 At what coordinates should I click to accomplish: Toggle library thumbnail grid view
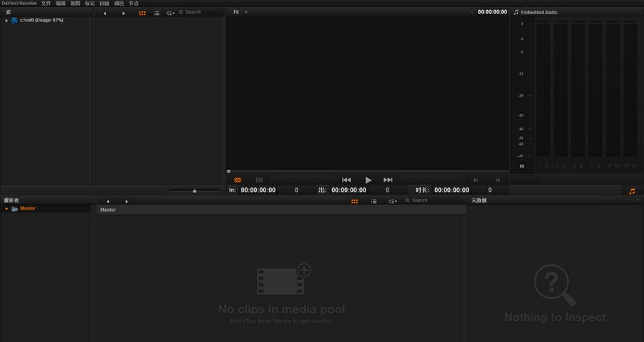click(x=142, y=13)
